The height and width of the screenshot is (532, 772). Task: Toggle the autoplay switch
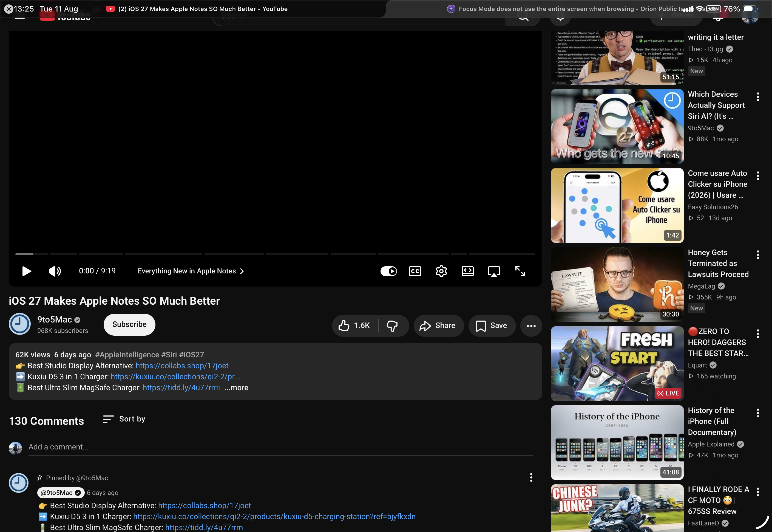pos(388,271)
